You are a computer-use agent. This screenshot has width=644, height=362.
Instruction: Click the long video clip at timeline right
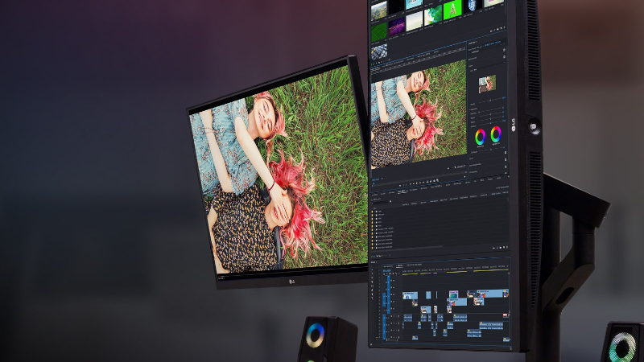493,294
